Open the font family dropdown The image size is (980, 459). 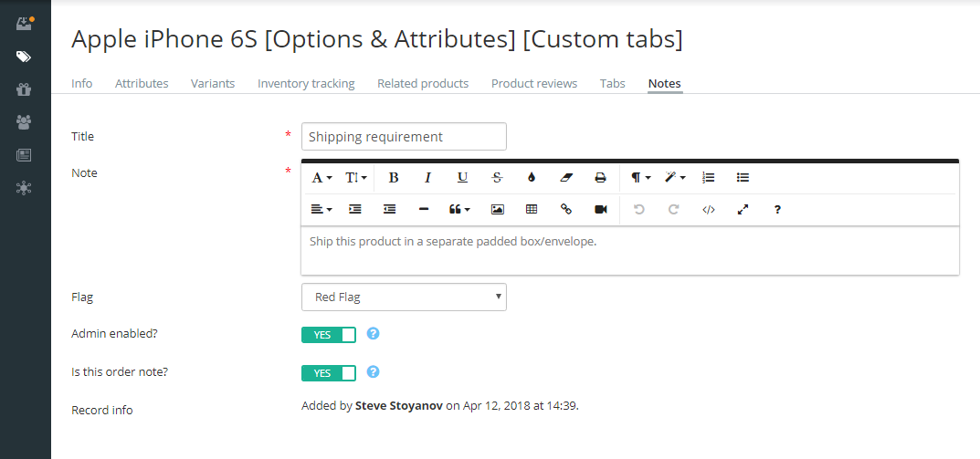321,178
